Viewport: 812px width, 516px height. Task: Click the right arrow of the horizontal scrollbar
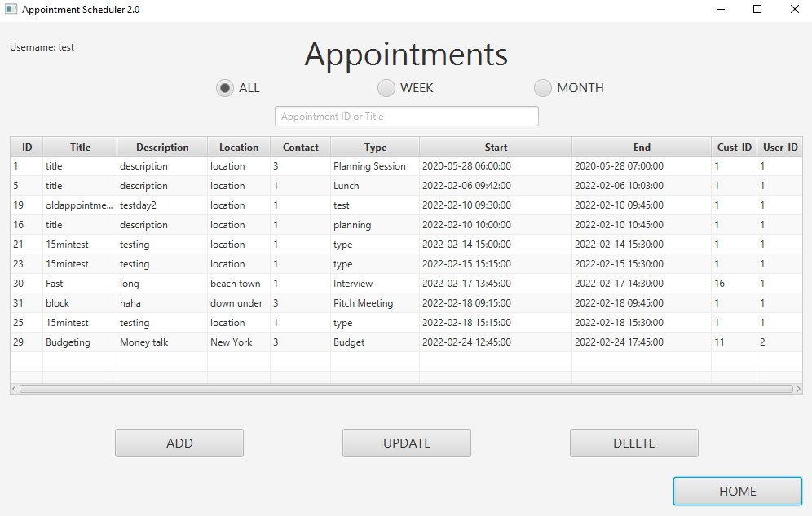798,388
